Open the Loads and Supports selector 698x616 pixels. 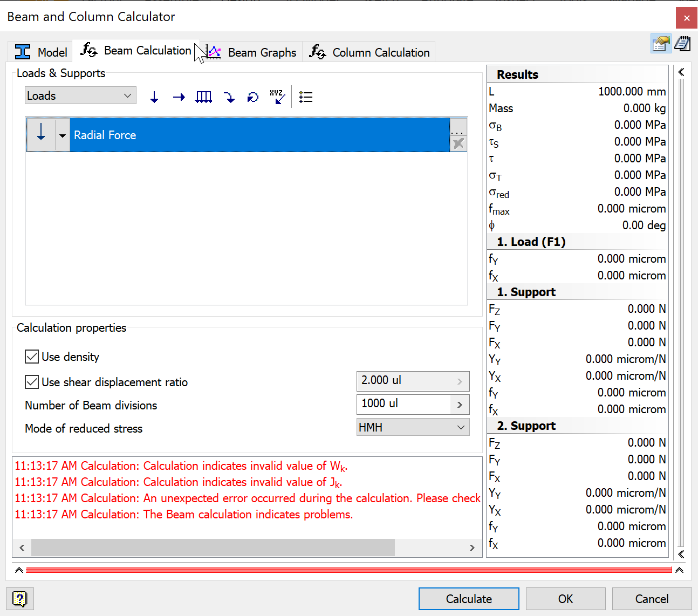[x=80, y=95]
